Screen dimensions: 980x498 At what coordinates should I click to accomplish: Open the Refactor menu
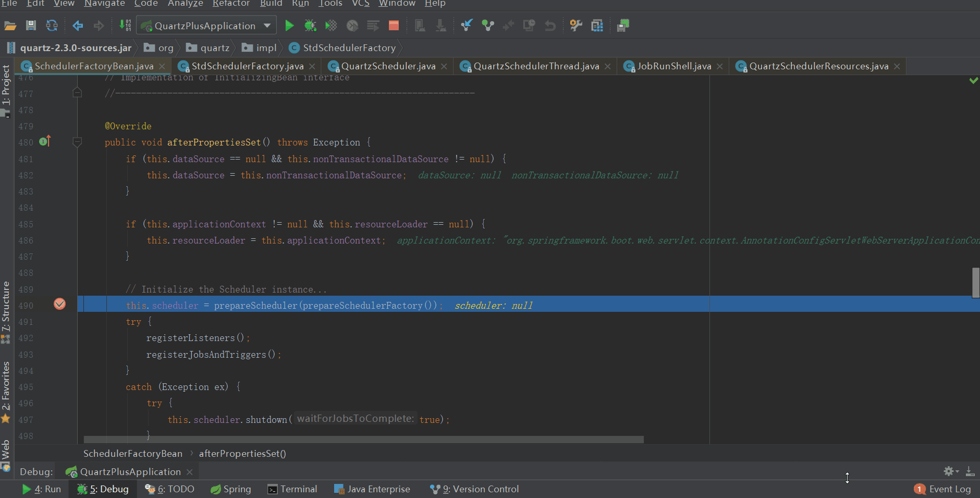[x=231, y=4]
